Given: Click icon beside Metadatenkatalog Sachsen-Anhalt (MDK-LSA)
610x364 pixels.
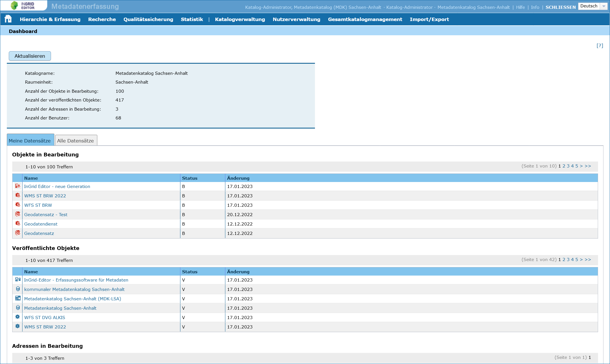Looking at the screenshot, I should (x=18, y=298).
